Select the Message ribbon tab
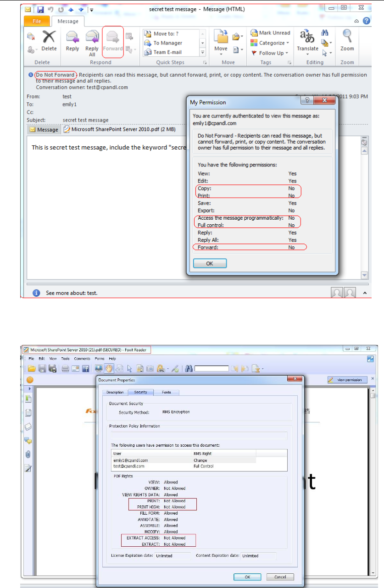384x588 pixels. pyautogui.click(x=67, y=21)
